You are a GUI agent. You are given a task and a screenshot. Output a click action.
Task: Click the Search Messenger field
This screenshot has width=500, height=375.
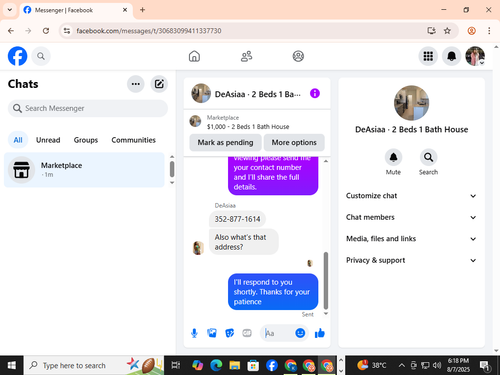click(x=88, y=108)
